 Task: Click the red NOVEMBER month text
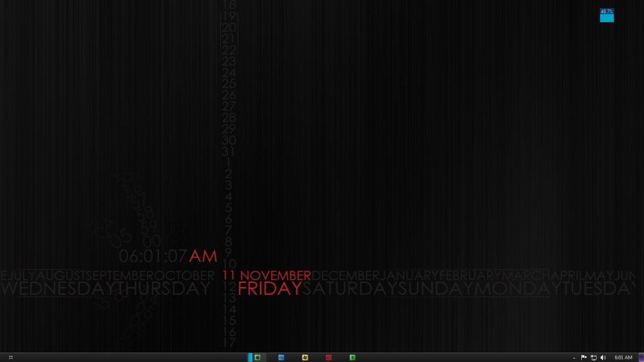tap(275, 275)
